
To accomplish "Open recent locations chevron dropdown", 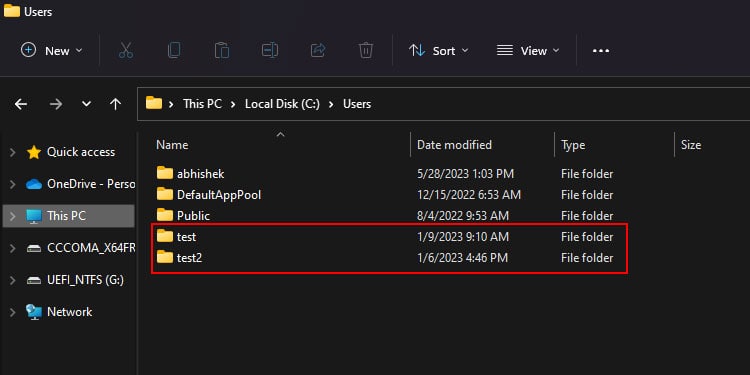I will (86, 104).
